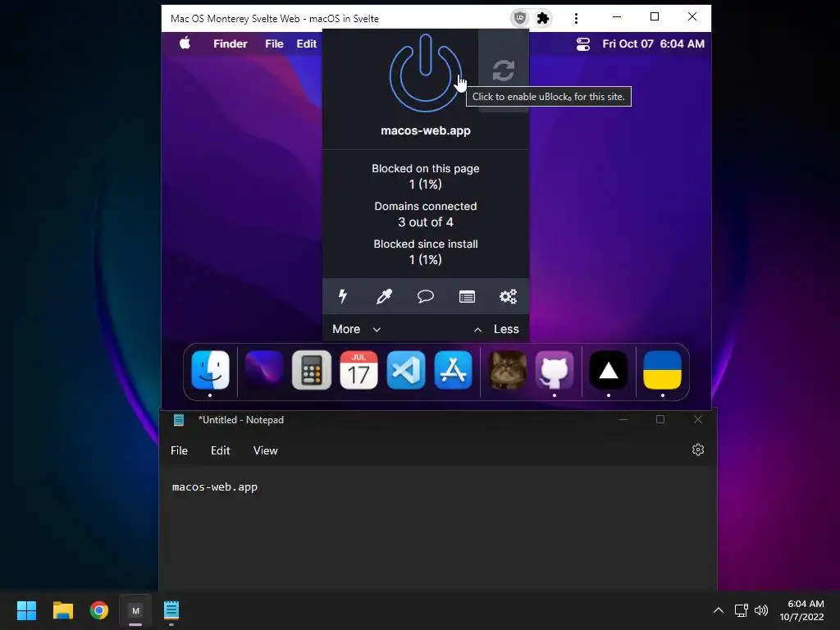Click the date and time in macOS bar
The height and width of the screenshot is (630, 840).
pyautogui.click(x=653, y=44)
